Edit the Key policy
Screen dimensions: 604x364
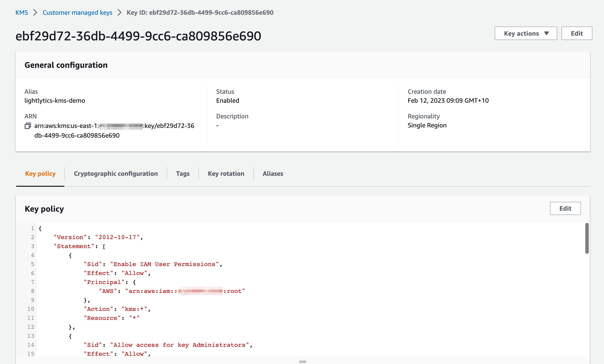pos(565,208)
